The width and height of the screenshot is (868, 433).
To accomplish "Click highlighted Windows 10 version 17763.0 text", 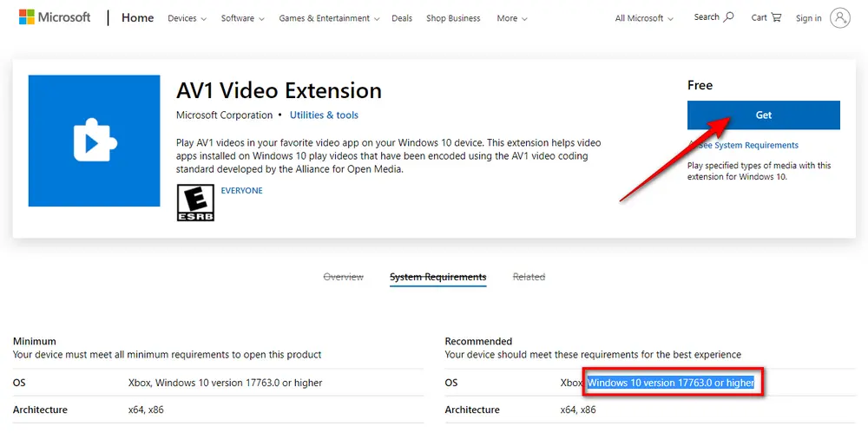I will pos(671,383).
